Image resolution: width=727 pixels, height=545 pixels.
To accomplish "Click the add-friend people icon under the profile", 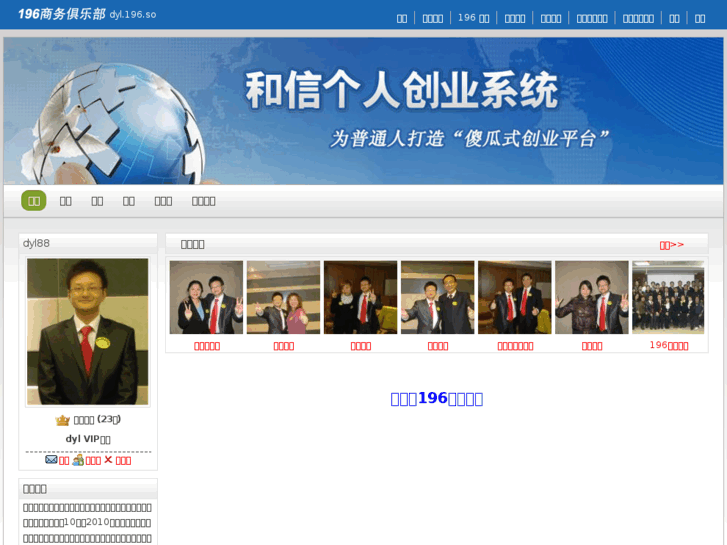I will click(x=78, y=460).
